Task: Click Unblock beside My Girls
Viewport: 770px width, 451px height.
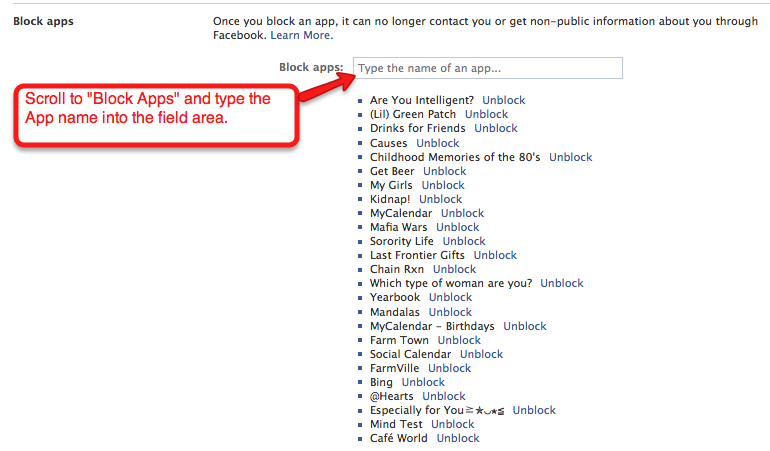Action: click(x=443, y=185)
